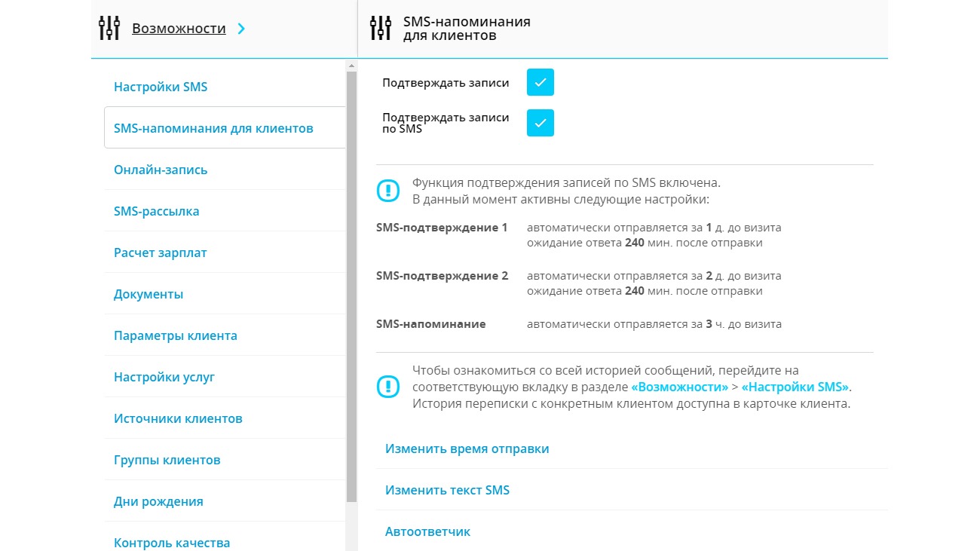Open Расчет зарплат menu item
980x551 pixels.
(x=160, y=253)
